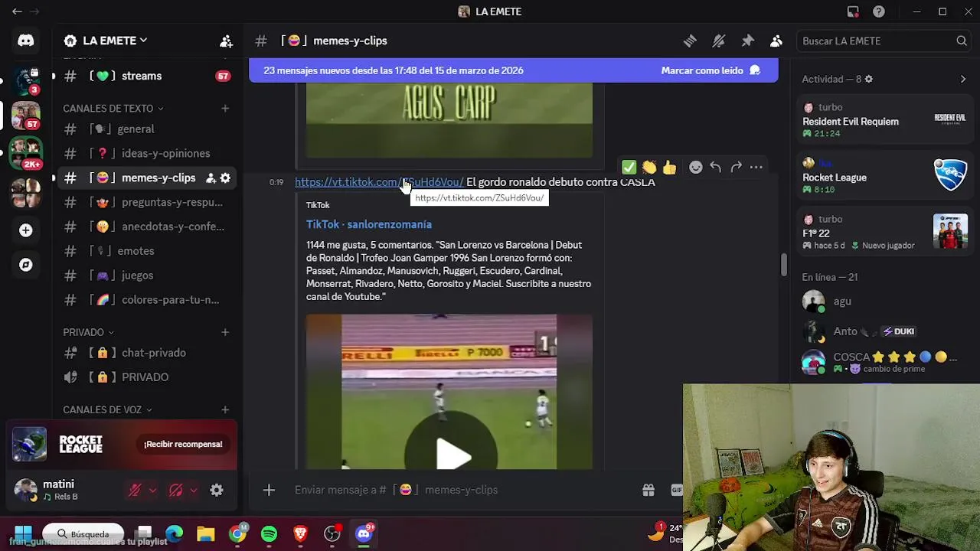This screenshot has width=980, height=551.
Task: Open audio output options dropdown arrow
Action: coord(194,491)
